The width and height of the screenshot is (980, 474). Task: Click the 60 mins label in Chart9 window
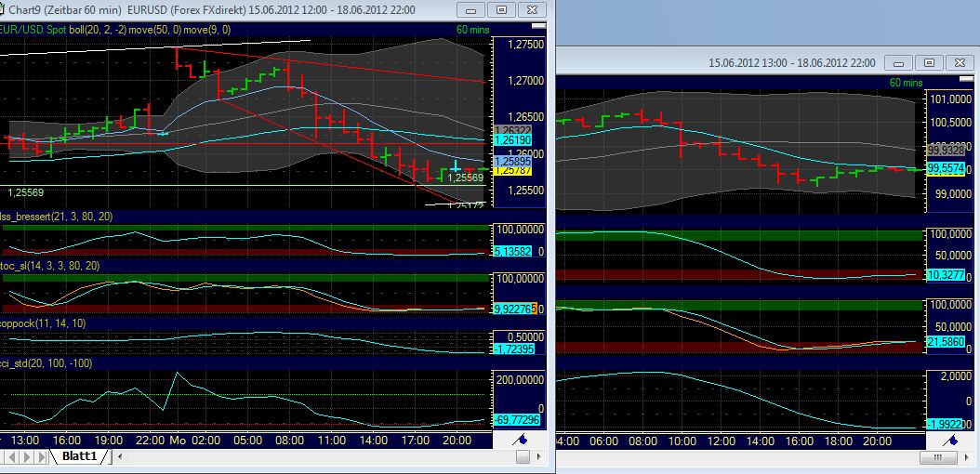pyautogui.click(x=473, y=30)
